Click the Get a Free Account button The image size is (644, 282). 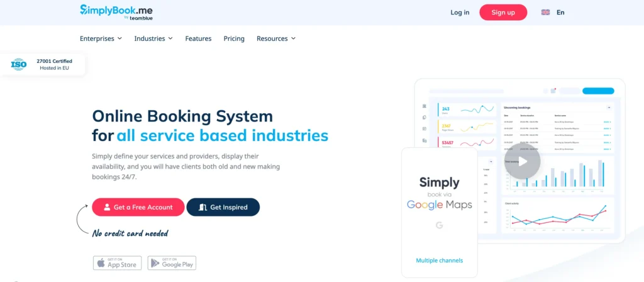click(x=138, y=207)
